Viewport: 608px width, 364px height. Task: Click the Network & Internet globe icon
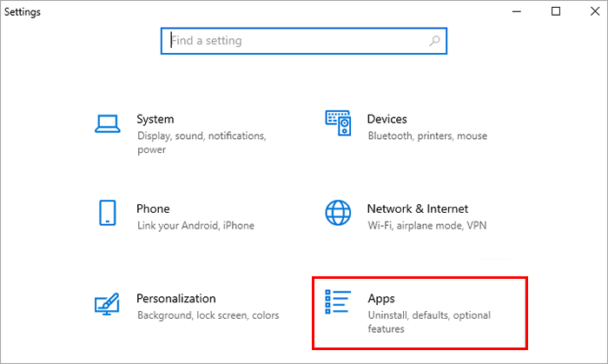338,213
